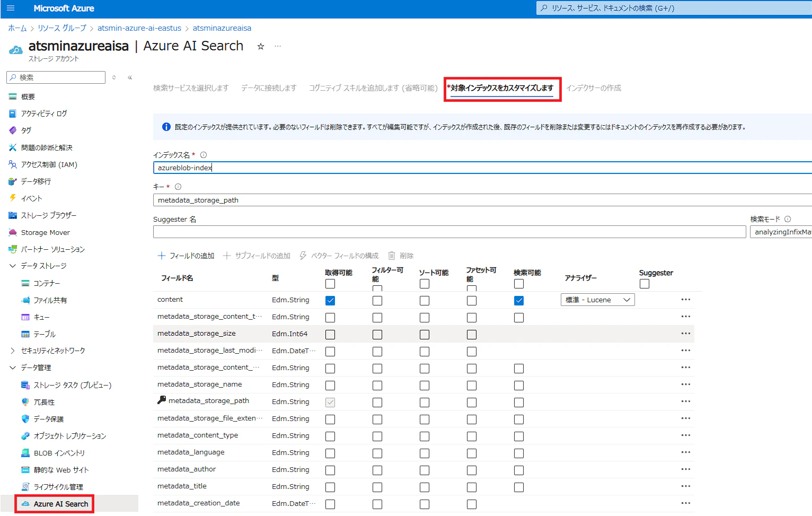Focus the インデックス名 input field
The height and width of the screenshot is (516, 812).
coord(482,168)
